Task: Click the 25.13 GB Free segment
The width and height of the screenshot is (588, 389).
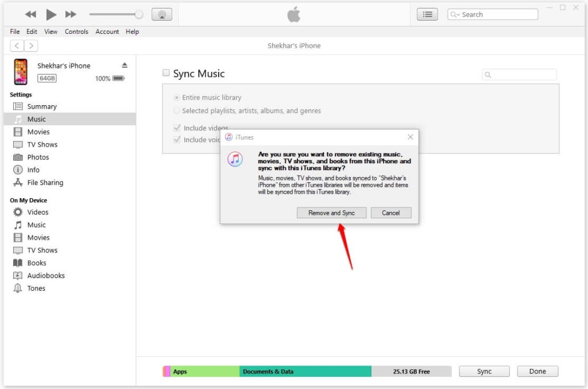Action: pyautogui.click(x=411, y=371)
